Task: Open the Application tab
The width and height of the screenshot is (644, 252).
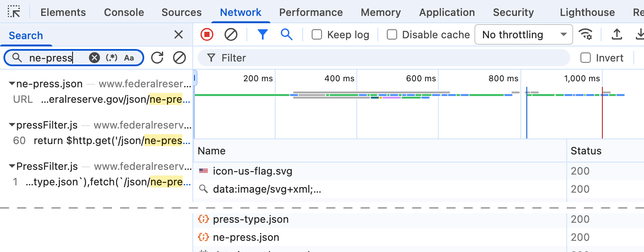Action: pos(447,12)
